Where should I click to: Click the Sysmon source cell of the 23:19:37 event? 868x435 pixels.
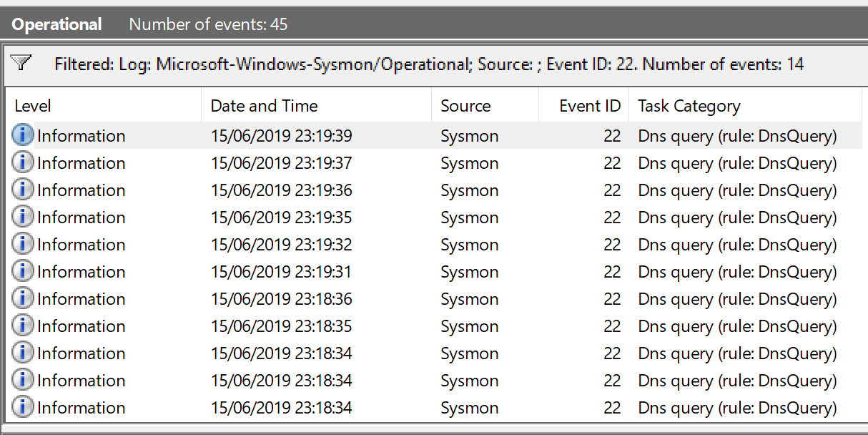click(x=469, y=163)
